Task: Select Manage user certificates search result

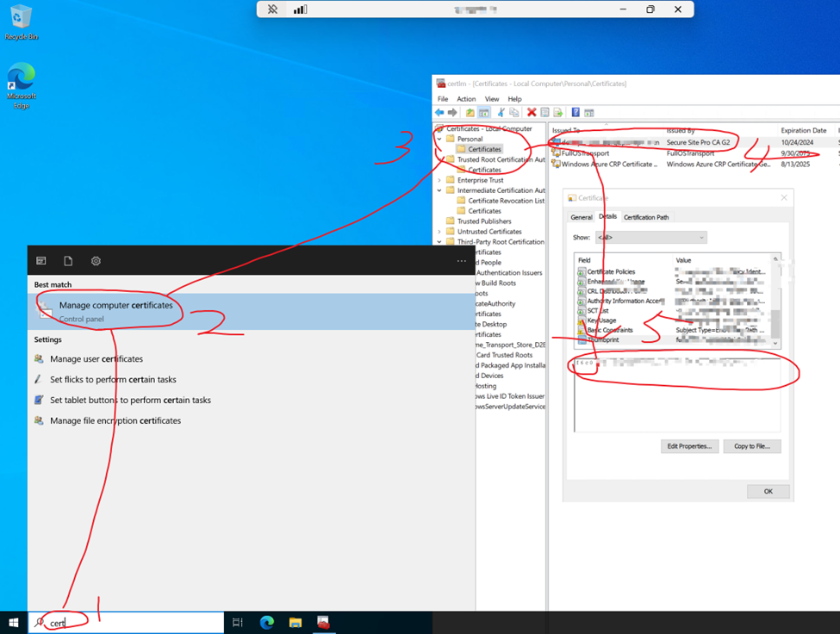Action: click(96, 359)
